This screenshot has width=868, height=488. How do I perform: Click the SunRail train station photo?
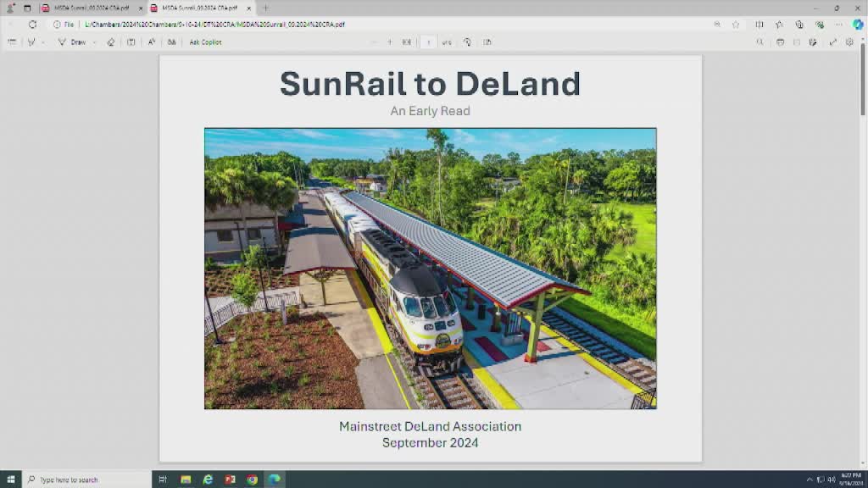tap(430, 269)
